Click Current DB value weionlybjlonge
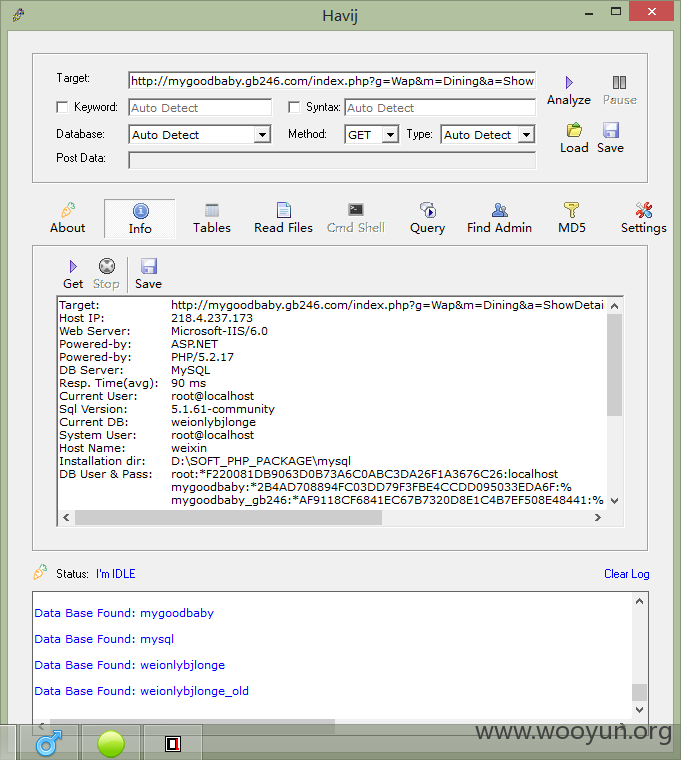 (x=213, y=422)
